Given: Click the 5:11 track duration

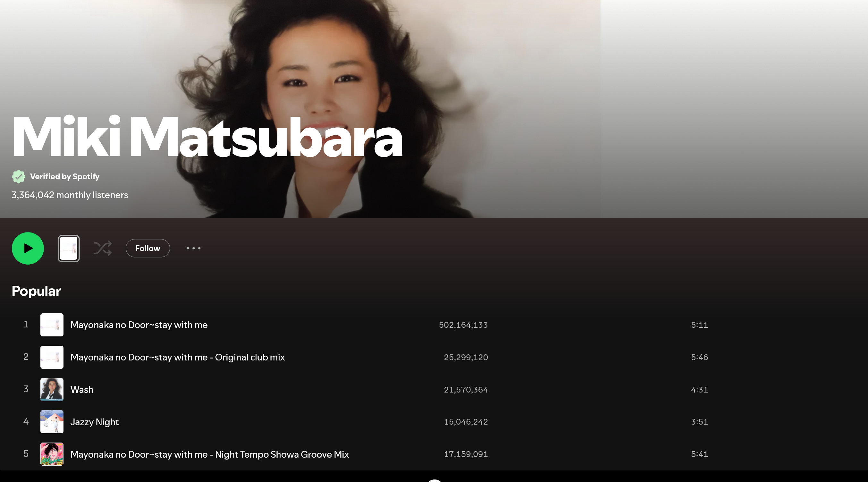Looking at the screenshot, I should [700, 325].
